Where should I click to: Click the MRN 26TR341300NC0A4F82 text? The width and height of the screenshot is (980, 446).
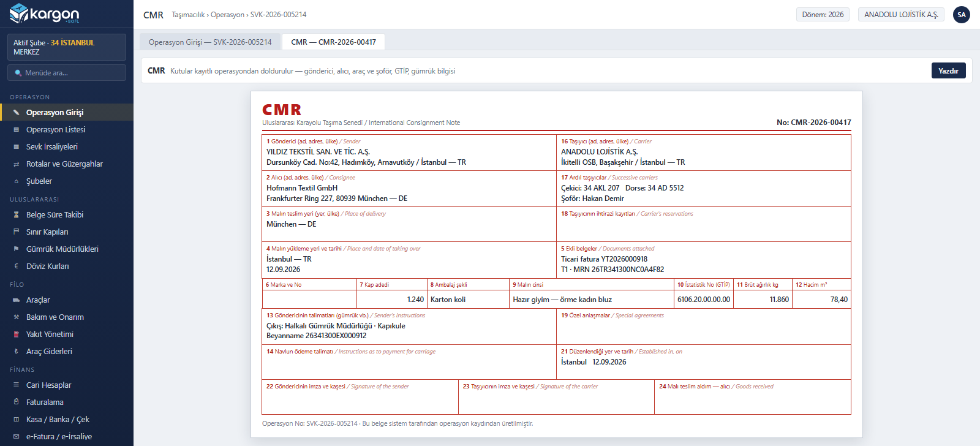[619, 270]
